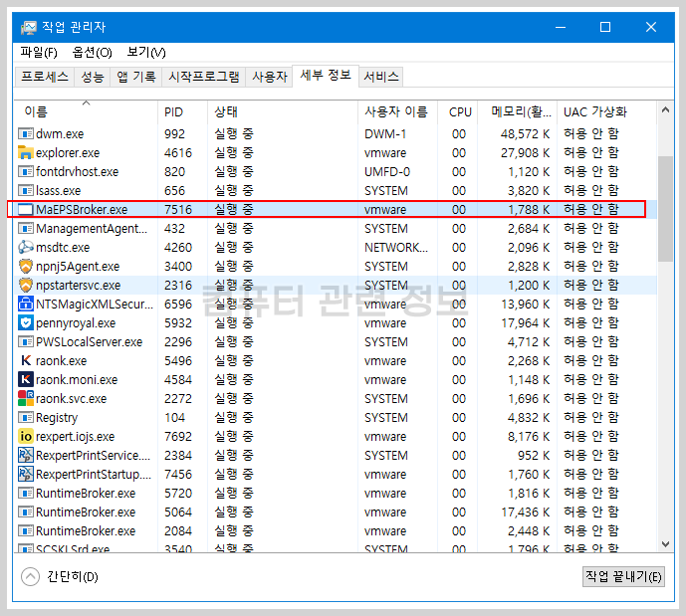Screen dimensions: 686x616
Task: Click the 작업 끝내기(E) button
Action: coord(623,576)
